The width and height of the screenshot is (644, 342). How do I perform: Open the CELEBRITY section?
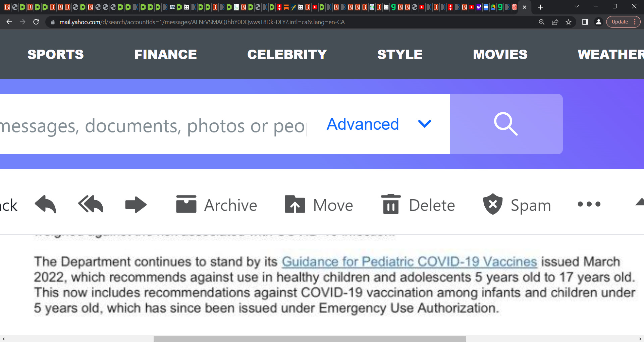(x=287, y=54)
